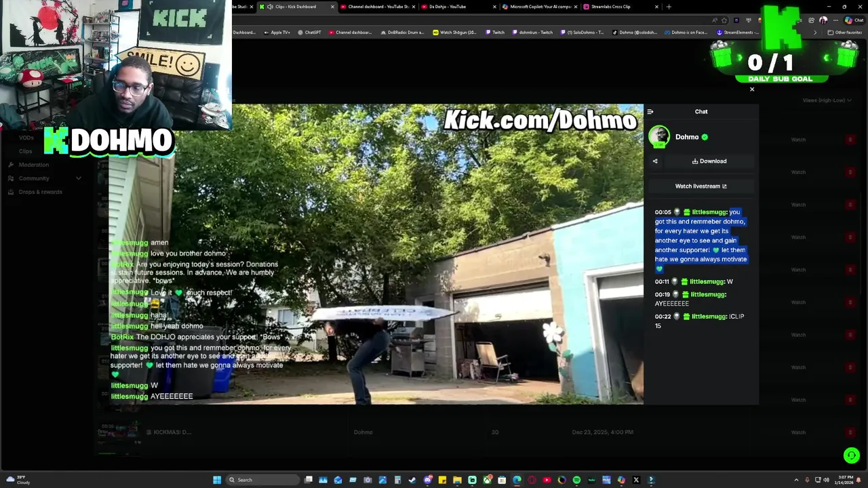Download the clip
Viewport: 868px width, 488px height.
[709, 161]
